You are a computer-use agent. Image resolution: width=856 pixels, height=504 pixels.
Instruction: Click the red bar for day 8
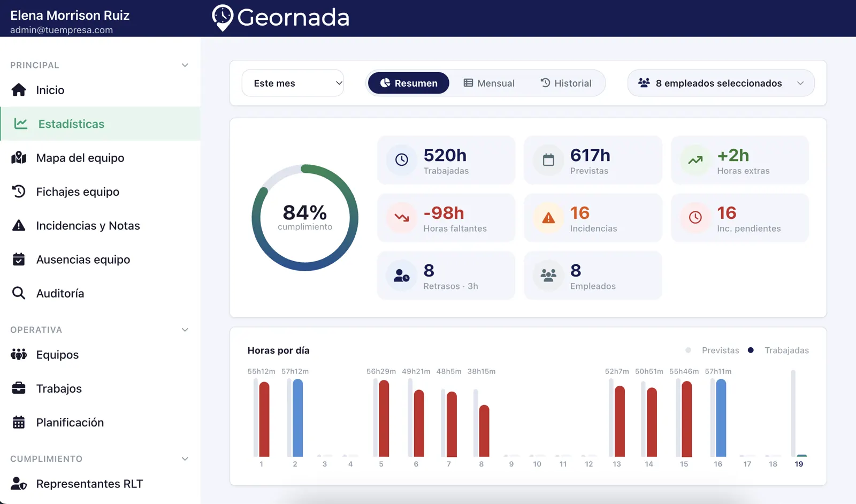[484, 430]
